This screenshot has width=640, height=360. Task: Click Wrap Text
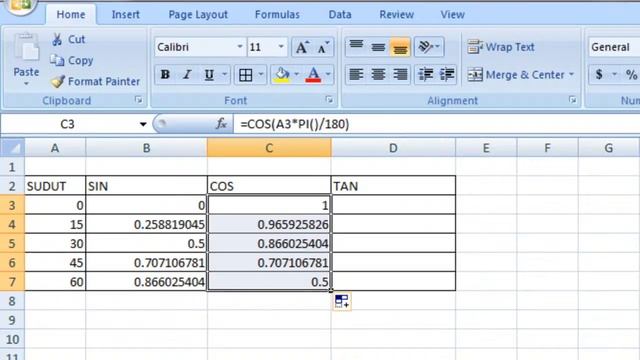pyautogui.click(x=501, y=47)
